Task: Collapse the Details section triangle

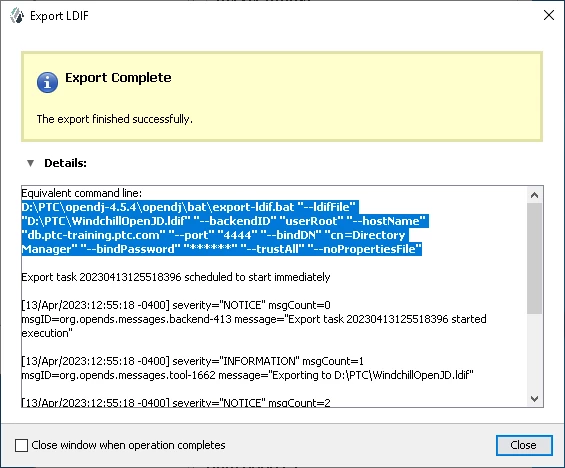Action: (31, 163)
